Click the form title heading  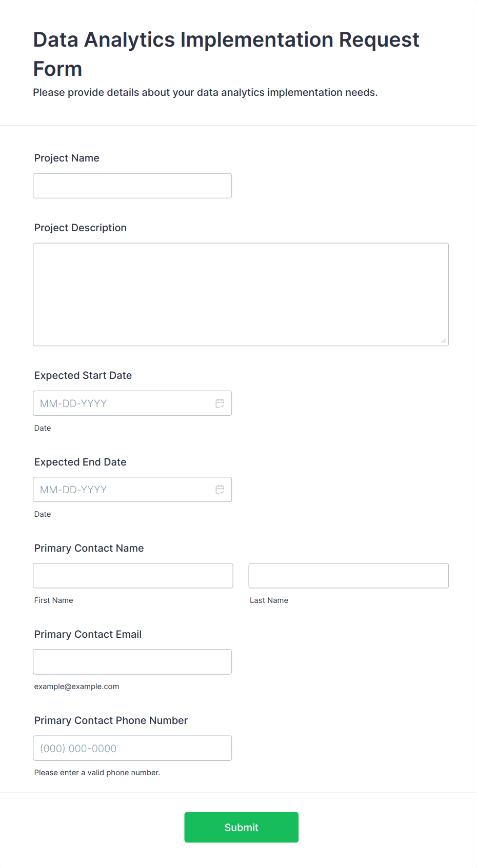pos(226,54)
